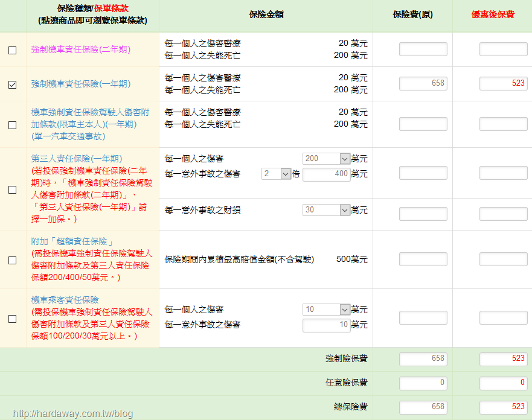The width and height of the screenshot is (532, 420).
Task: Click two-year compulsory original premium field
Action: [x=423, y=49]
